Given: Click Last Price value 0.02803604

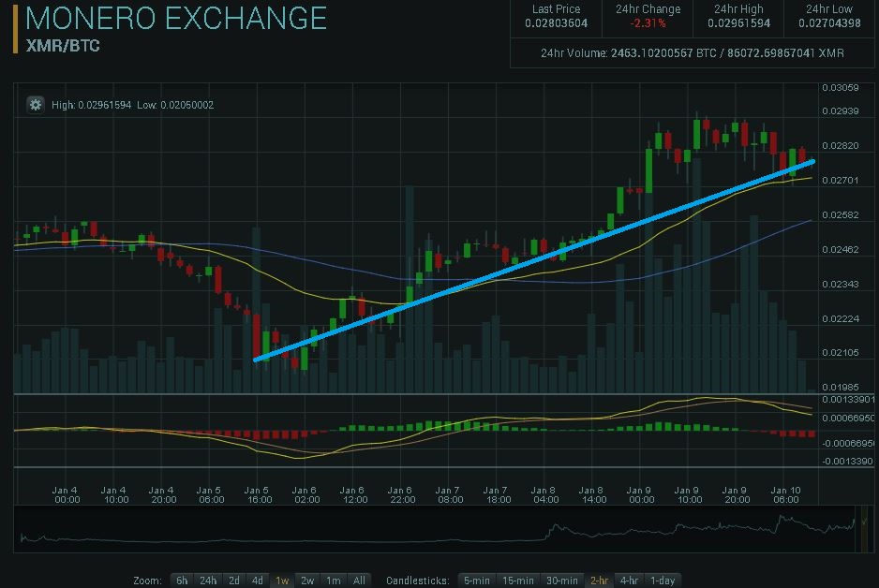Looking at the screenshot, I should 556,23.
